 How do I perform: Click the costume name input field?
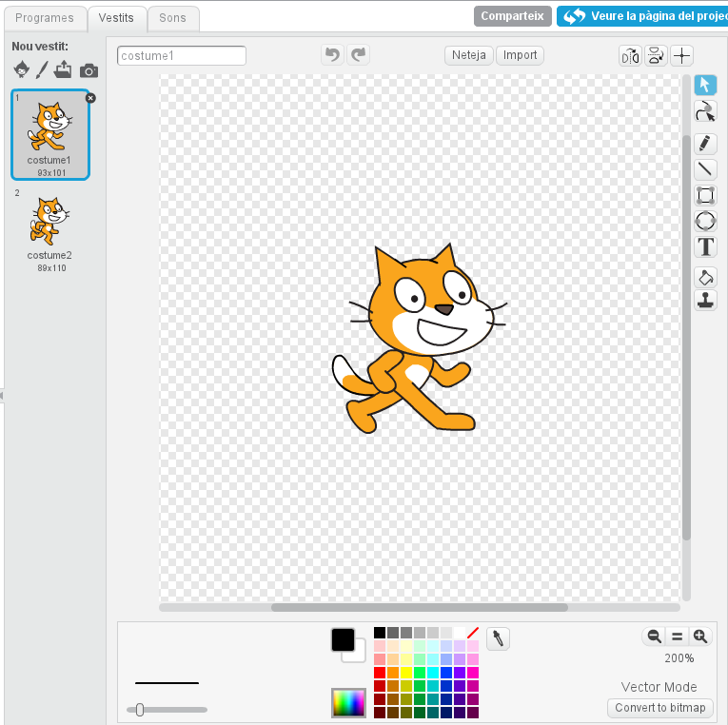(x=182, y=56)
